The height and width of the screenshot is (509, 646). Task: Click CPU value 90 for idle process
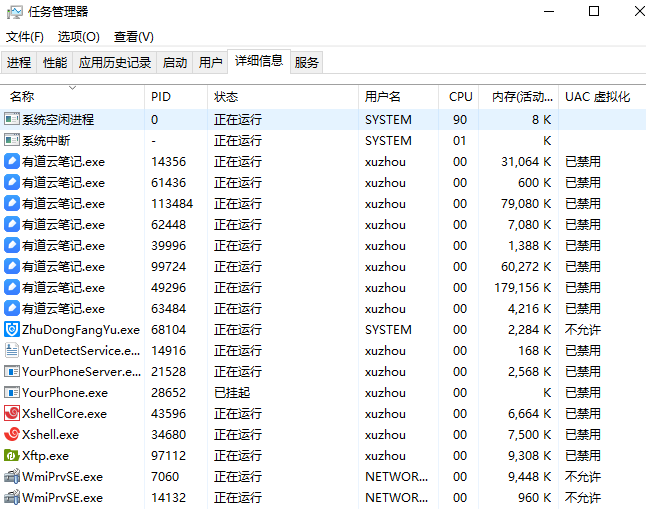pos(460,120)
